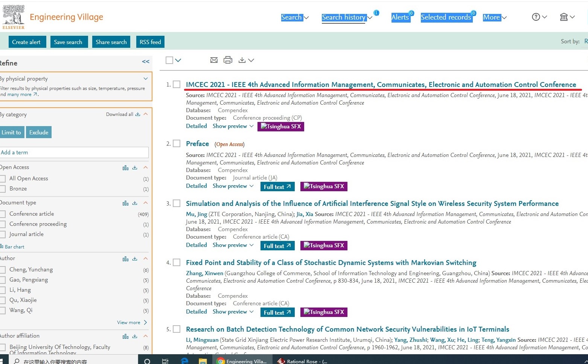Click the Add a term input field
This screenshot has width=588, height=364.
pyautogui.click(x=74, y=152)
